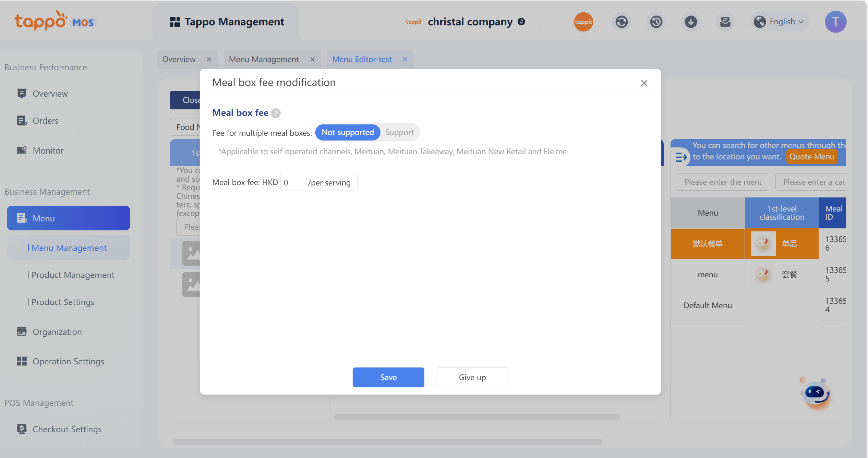Click the orange tappo round icon
This screenshot has width=868, height=458.
coord(583,22)
